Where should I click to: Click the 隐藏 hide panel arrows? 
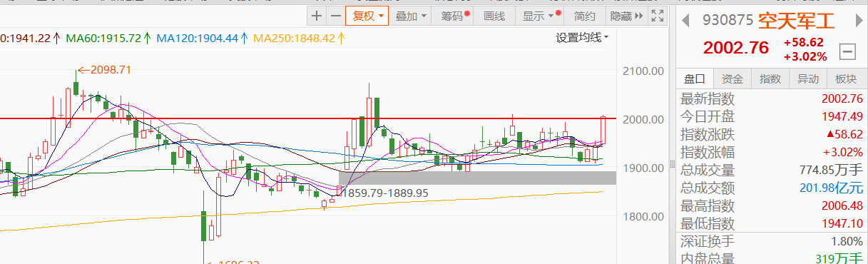click(x=626, y=16)
